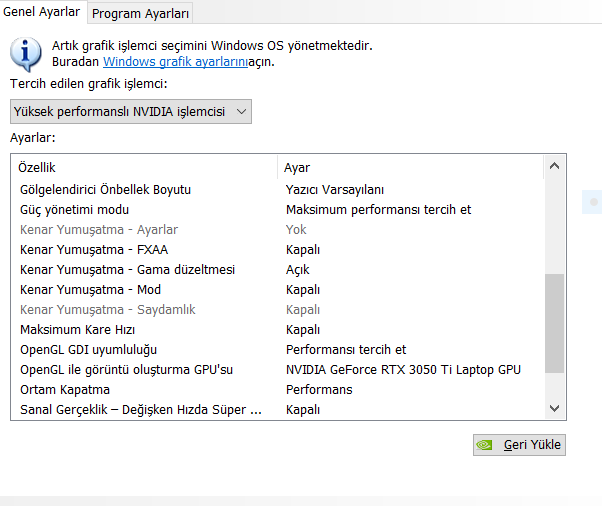This screenshot has height=506, width=602.
Task: Choose the OpenGL ile görüntü oluşturma GPU'su row
Action: click(x=126, y=369)
